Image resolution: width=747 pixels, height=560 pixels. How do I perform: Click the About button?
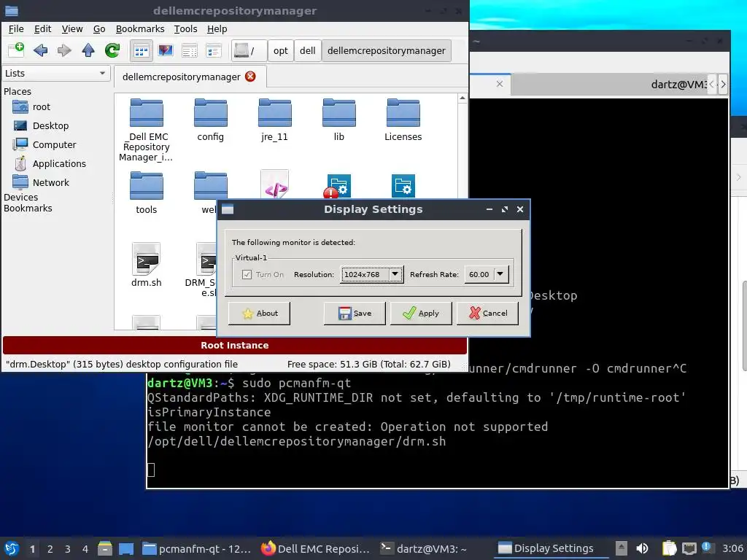click(x=259, y=314)
